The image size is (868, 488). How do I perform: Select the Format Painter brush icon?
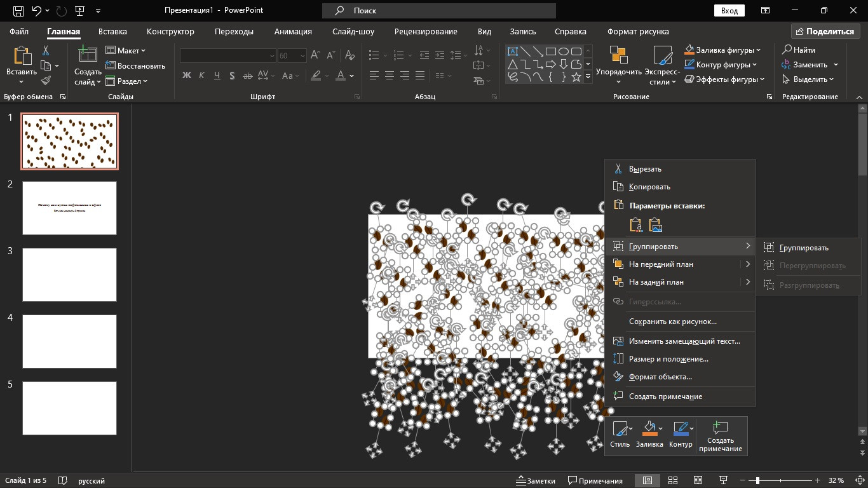[x=46, y=80]
